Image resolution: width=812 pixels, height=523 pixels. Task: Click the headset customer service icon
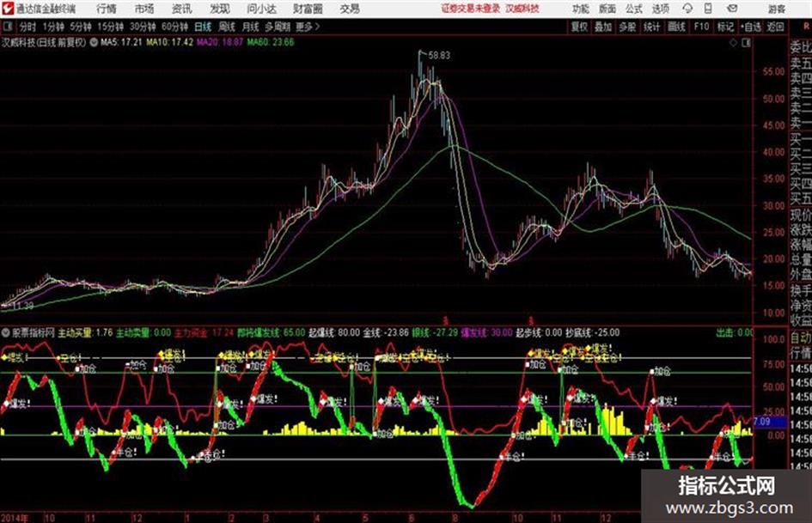(687, 9)
